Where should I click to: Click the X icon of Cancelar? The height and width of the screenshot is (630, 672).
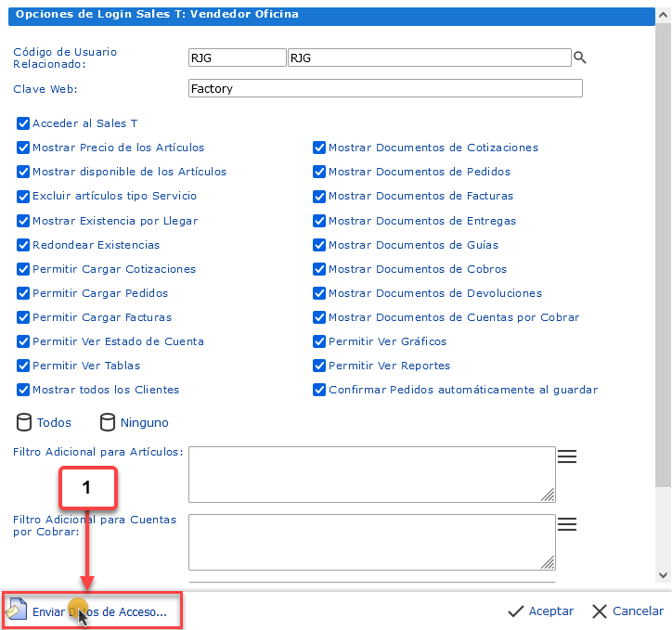click(600, 611)
